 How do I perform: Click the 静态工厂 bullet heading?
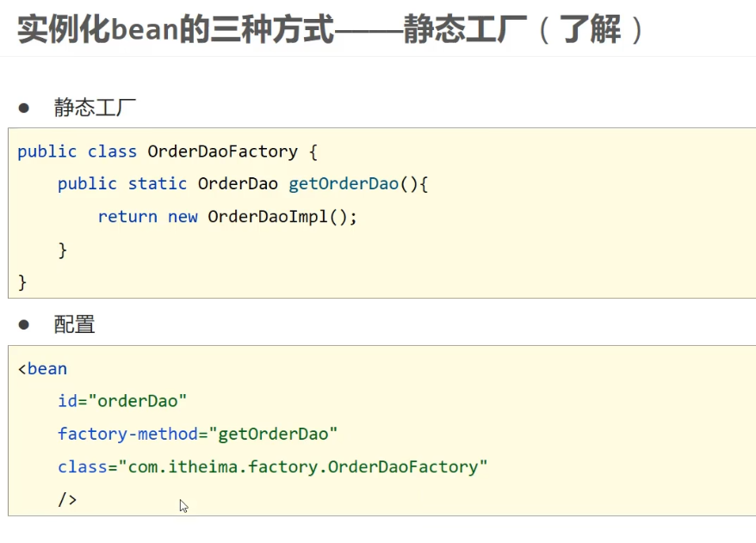pyautogui.click(x=95, y=107)
